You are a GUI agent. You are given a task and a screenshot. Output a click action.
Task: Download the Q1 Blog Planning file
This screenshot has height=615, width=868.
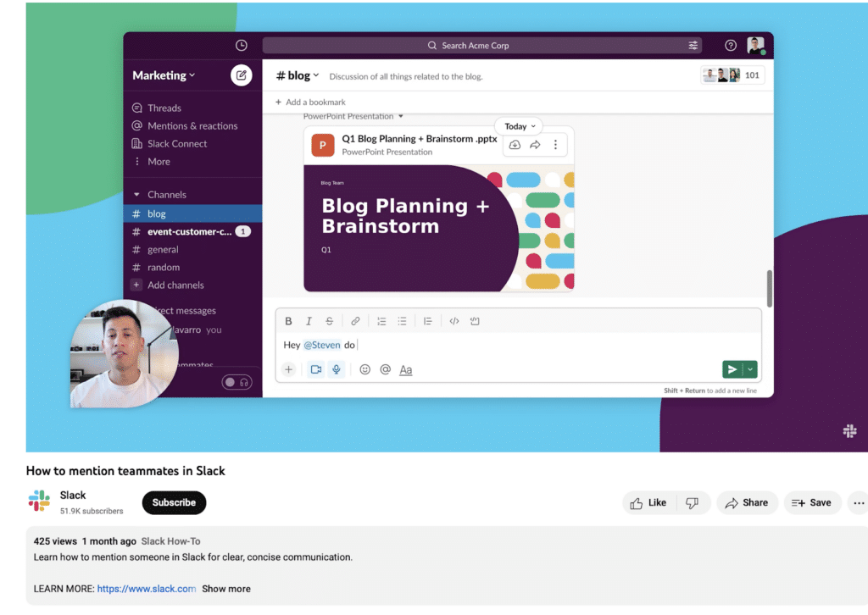tap(515, 145)
